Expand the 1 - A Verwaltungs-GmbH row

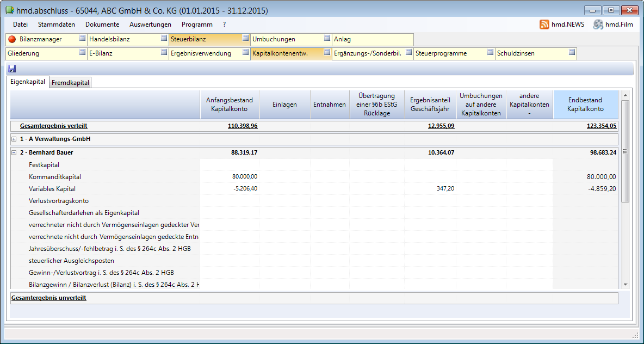click(x=14, y=139)
